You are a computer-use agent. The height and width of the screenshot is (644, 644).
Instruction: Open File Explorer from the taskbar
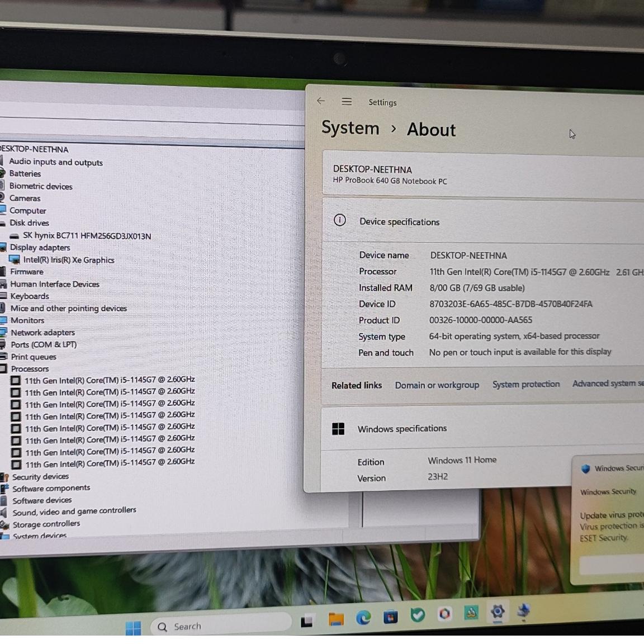[336, 618]
